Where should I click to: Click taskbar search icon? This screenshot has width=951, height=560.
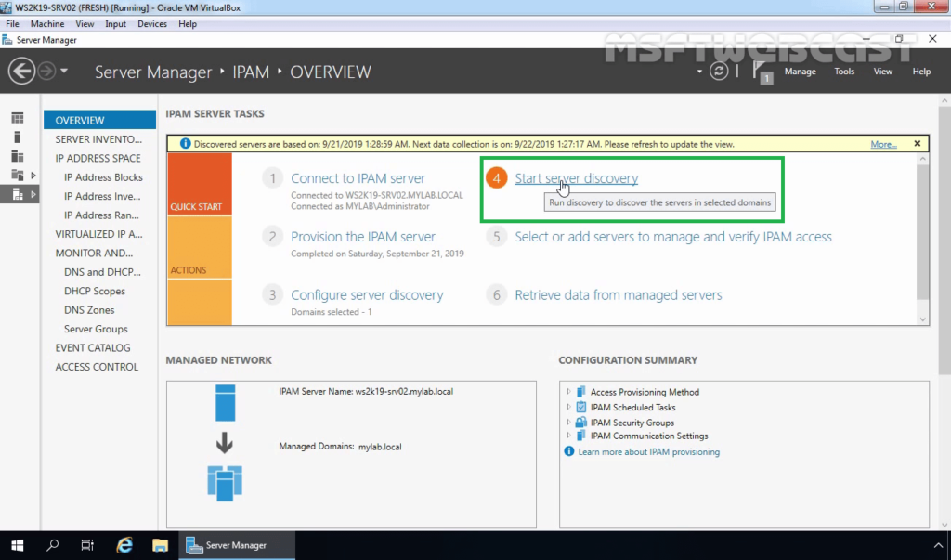[x=52, y=545]
